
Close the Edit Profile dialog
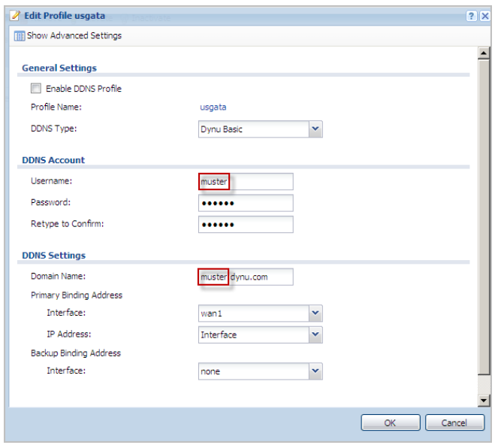point(484,16)
